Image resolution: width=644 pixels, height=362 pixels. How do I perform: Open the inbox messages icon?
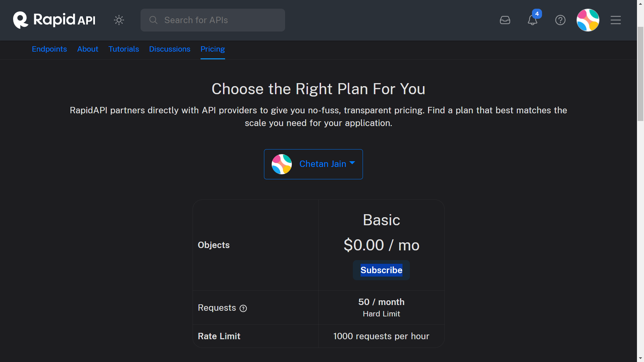point(505,20)
